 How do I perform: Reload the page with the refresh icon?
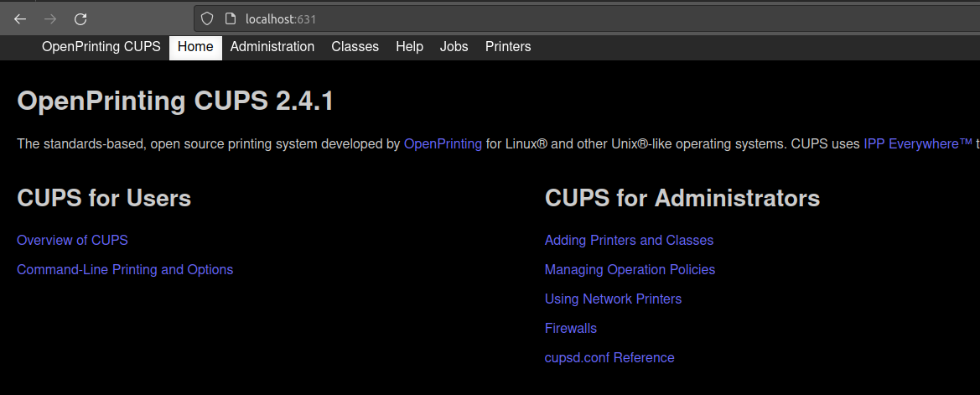tap(80, 18)
